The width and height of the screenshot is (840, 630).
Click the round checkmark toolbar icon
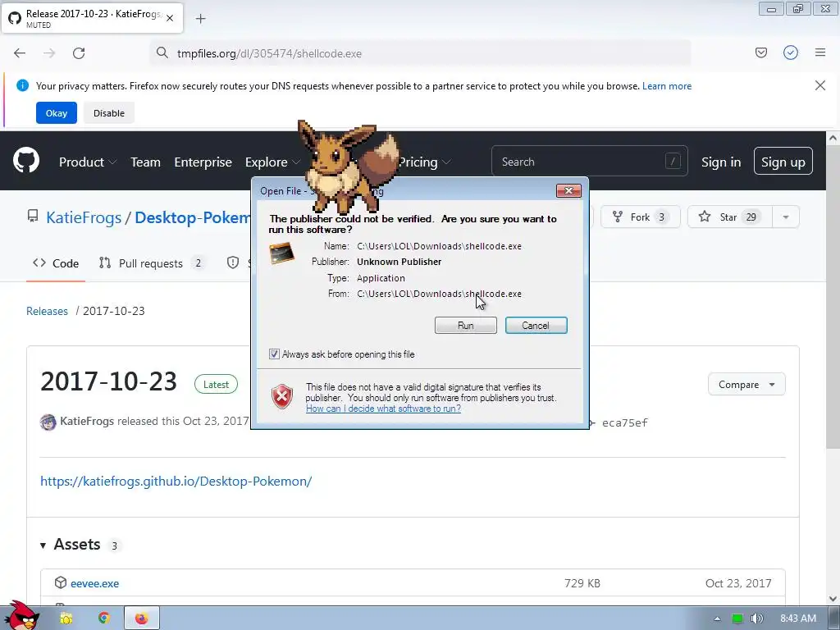[x=790, y=52]
